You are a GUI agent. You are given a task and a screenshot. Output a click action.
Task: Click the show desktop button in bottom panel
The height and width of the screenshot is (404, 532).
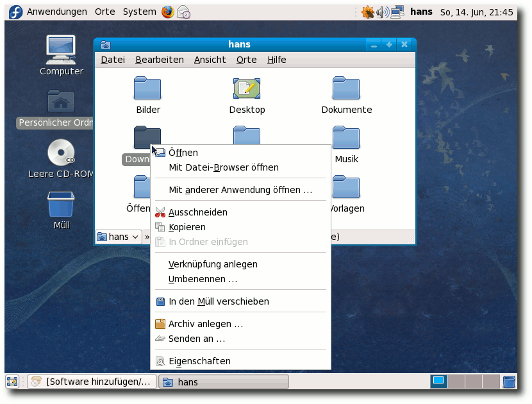click(13, 382)
